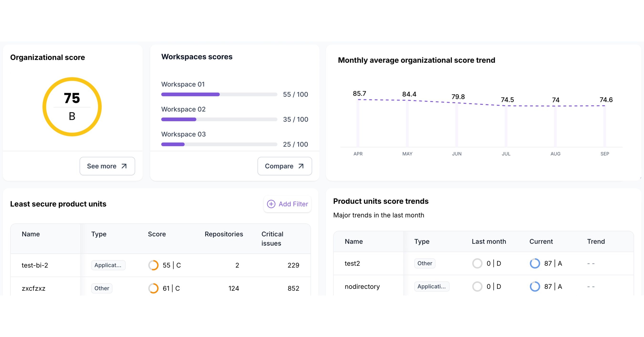Open the test2 product unit row
Screen dimensions: 644x337
point(483,263)
